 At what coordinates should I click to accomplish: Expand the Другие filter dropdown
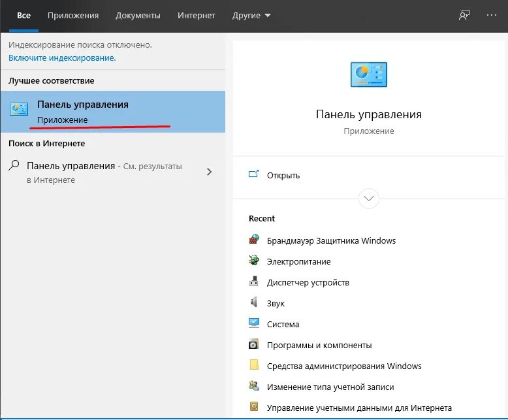pos(251,15)
